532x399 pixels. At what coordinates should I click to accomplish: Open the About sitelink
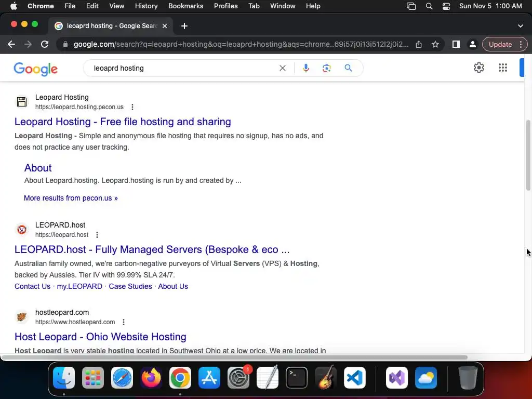(x=38, y=168)
